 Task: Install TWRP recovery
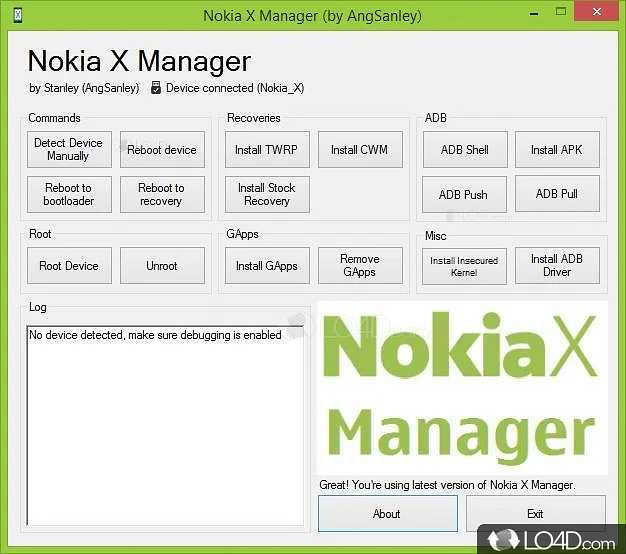pyautogui.click(x=267, y=149)
